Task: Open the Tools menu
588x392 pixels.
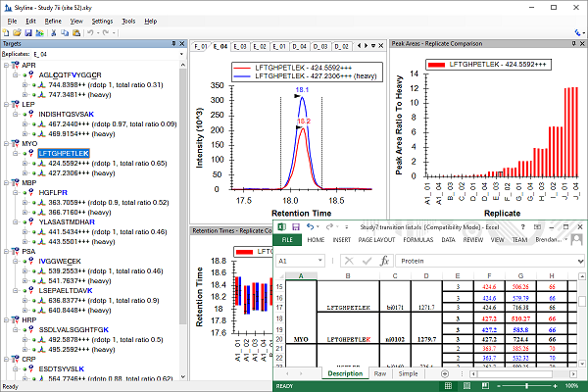Action: (128, 22)
